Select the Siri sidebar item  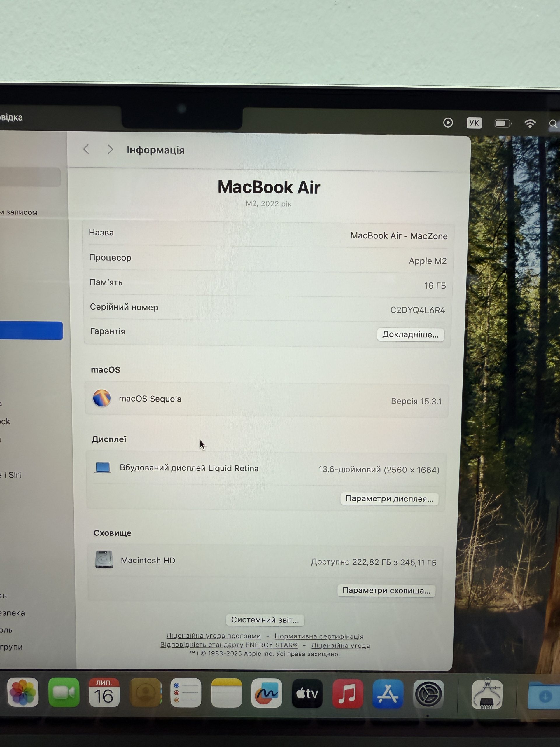pyautogui.click(x=10, y=475)
